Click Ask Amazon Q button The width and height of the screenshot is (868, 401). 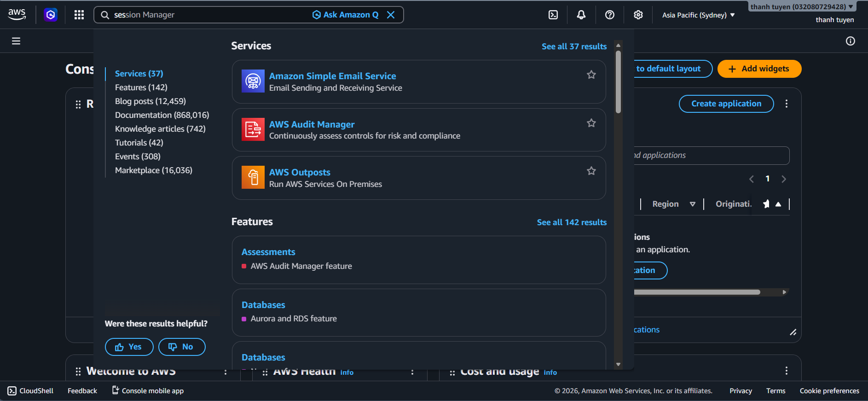[345, 15]
